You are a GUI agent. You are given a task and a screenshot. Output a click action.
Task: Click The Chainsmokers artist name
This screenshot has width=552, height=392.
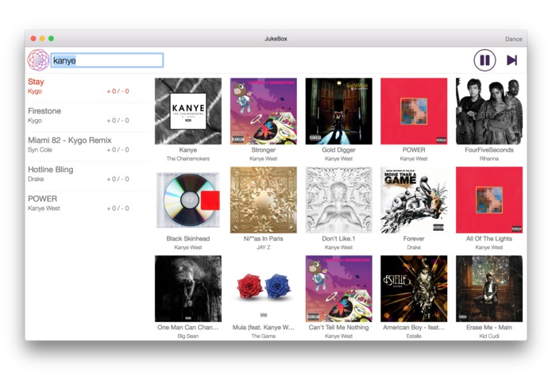[x=188, y=159]
